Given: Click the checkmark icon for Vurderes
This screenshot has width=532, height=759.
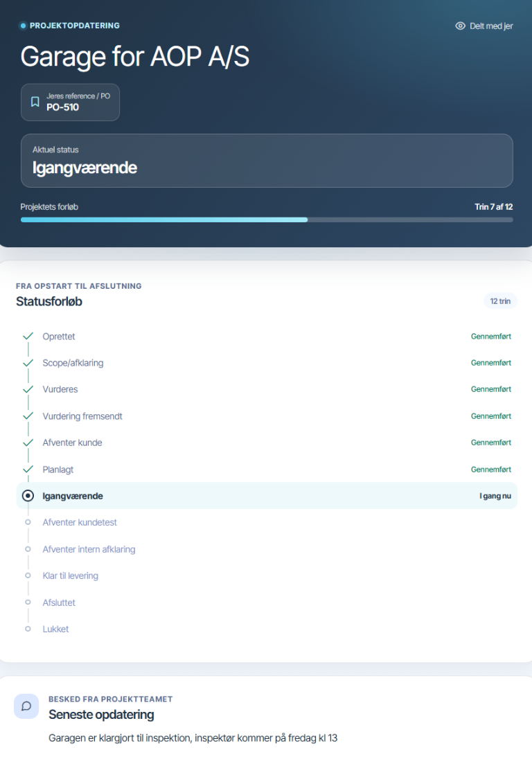Looking at the screenshot, I should [28, 389].
